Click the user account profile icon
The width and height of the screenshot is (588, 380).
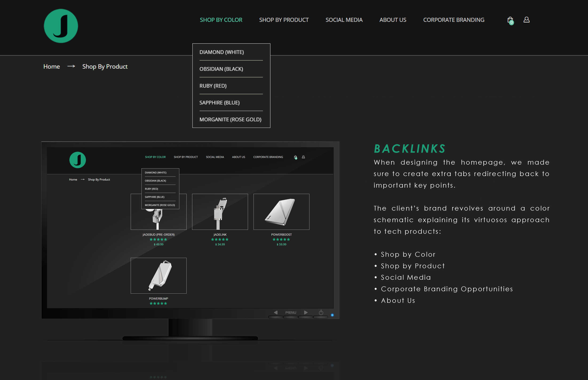526,19
